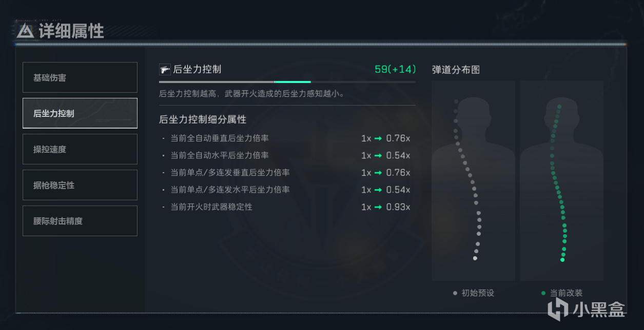This screenshot has height=330, width=644.
Task: Click green arrow on 全自动垂直后坐力倍率 row
Action: 378,138
